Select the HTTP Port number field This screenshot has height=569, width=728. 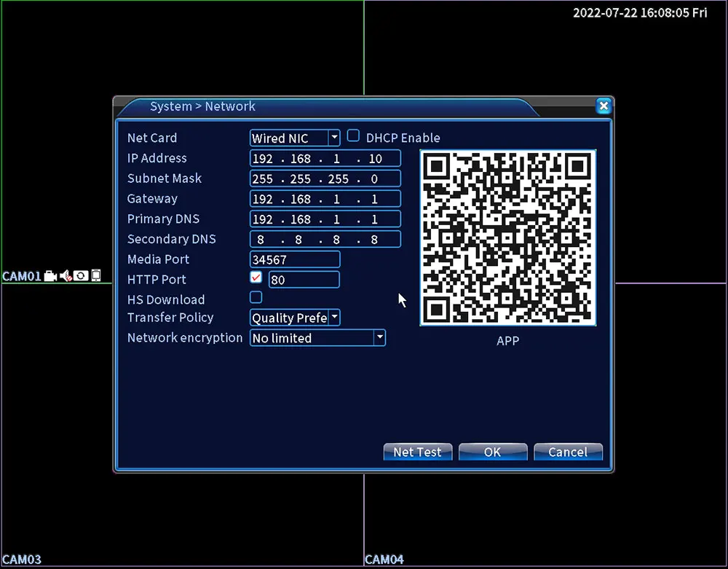click(304, 280)
